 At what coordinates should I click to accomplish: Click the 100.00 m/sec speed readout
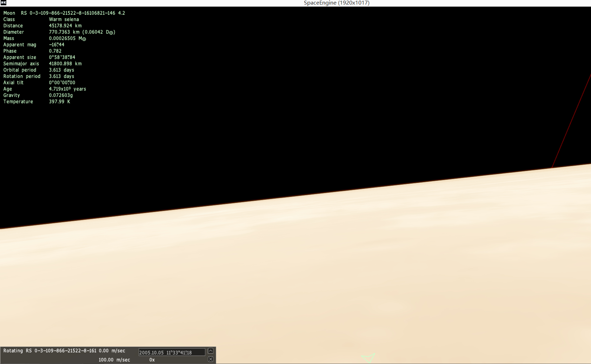click(x=114, y=360)
